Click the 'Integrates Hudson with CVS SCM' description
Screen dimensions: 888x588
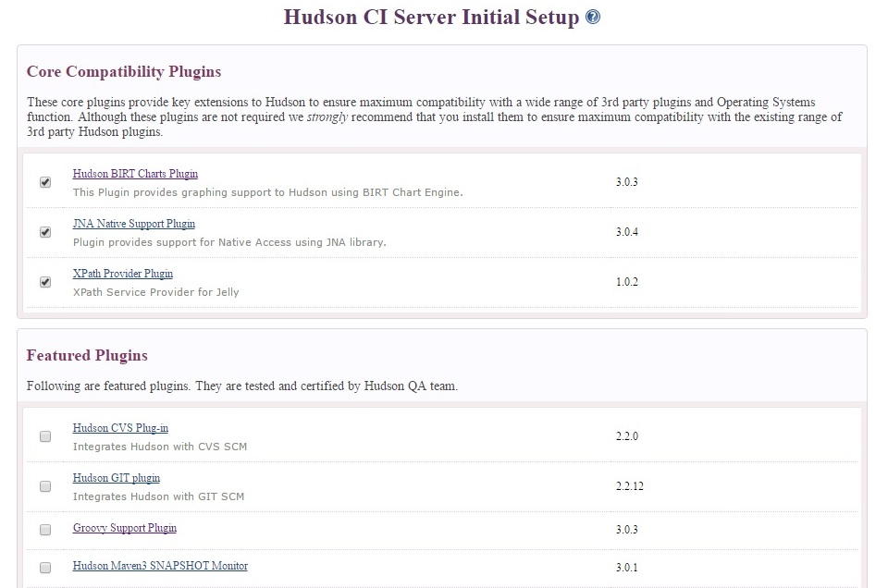point(160,447)
